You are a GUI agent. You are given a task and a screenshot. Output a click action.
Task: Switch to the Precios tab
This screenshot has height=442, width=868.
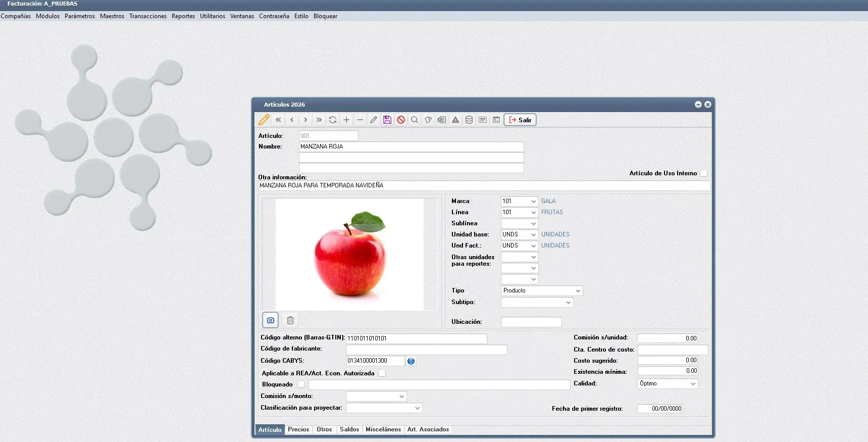click(298, 429)
